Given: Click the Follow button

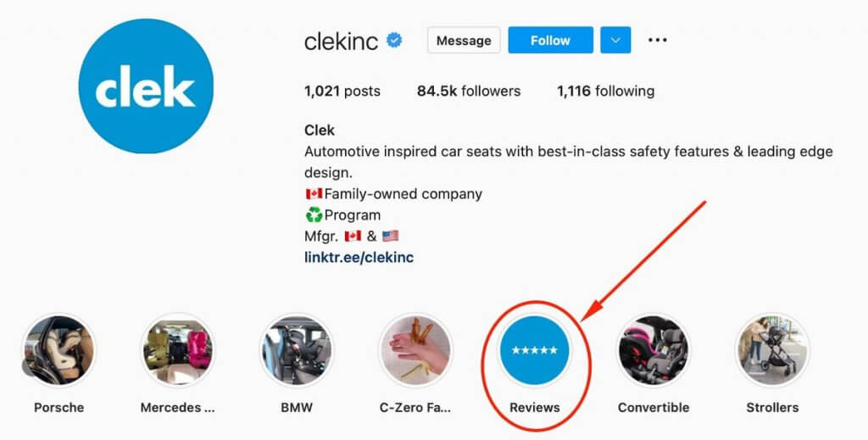Looking at the screenshot, I should click(549, 40).
